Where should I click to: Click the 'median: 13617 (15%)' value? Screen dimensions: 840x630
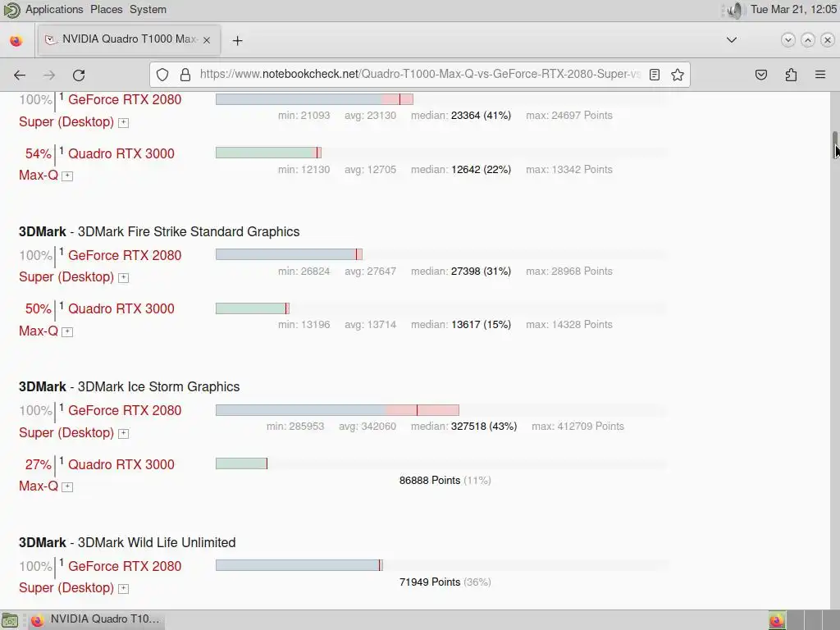point(461,325)
